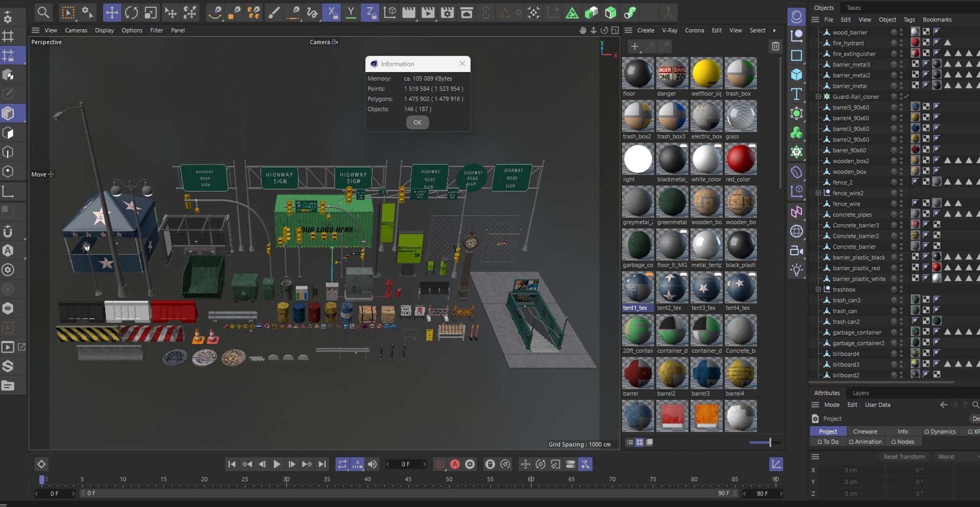Select the tent2_tex material thumbnail
Viewport: 980px width, 507px height.
(672, 292)
